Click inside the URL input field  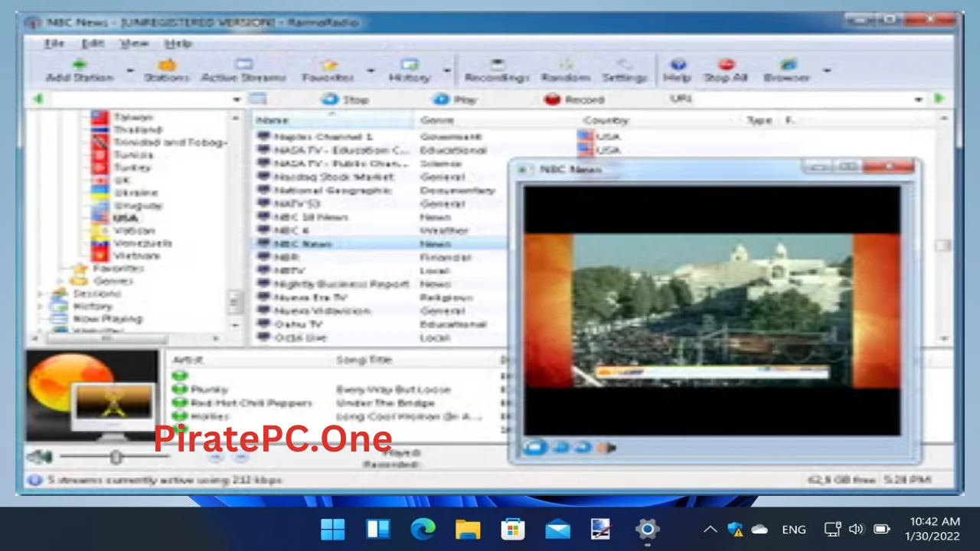803,99
